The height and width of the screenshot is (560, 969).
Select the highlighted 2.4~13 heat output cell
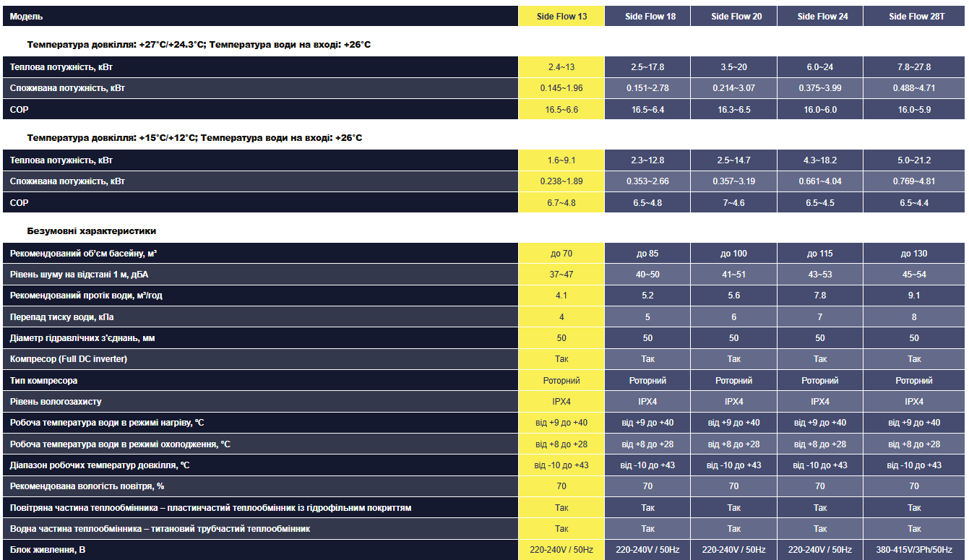[x=561, y=67]
